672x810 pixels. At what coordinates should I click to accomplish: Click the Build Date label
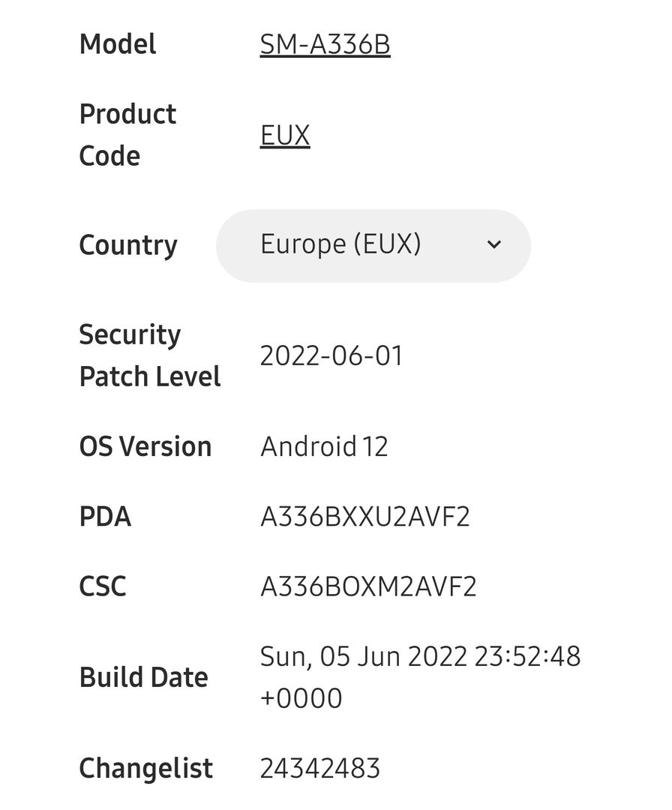pyautogui.click(x=143, y=677)
